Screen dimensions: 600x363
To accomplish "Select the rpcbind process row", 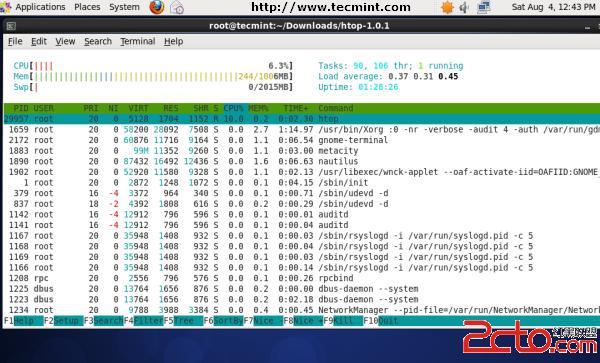I will click(302, 278).
